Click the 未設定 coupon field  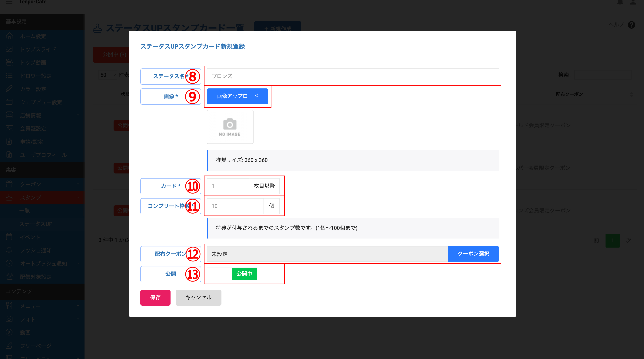(327, 254)
